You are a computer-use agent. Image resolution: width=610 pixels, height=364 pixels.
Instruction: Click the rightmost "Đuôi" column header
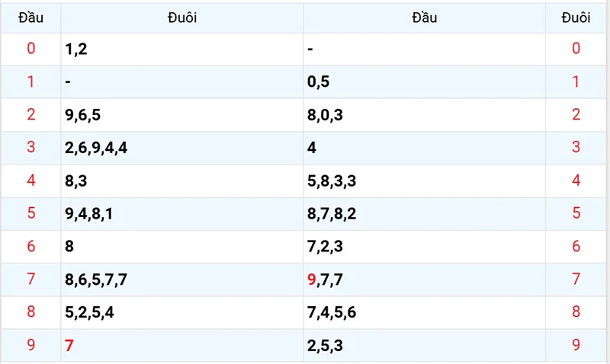click(576, 18)
